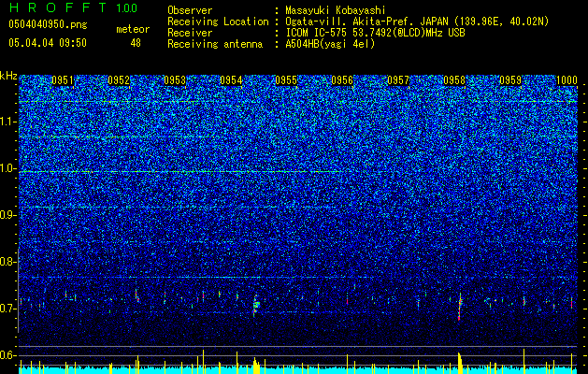Screen dimensions: 588x374
Task: Click the strong meteor echo at 0958
Action: click(x=460, y=307)
